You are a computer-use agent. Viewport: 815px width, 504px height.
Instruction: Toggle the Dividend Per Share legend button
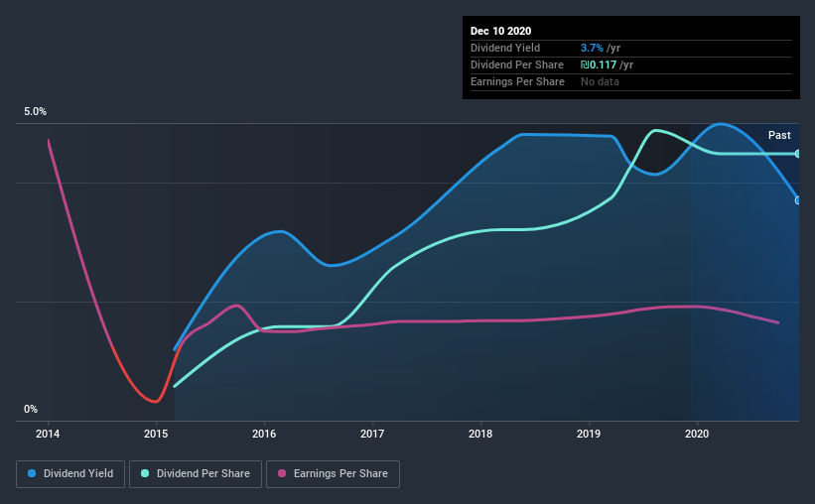pos(196,474)
